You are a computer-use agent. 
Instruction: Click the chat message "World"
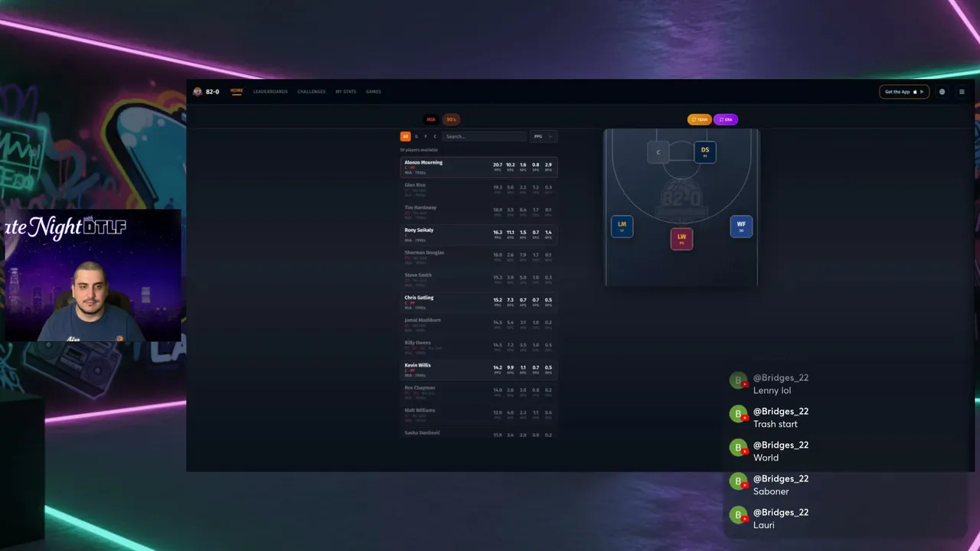(766, 458)
